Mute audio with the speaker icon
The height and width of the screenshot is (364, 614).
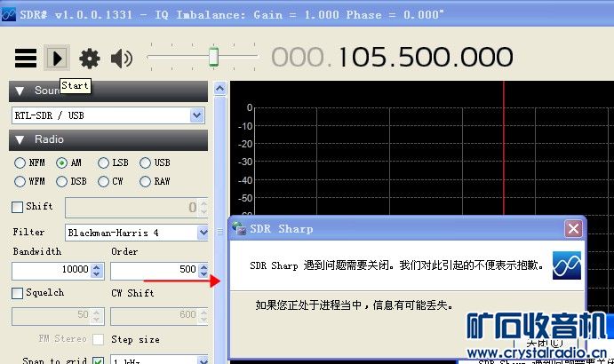coord(122,59)
